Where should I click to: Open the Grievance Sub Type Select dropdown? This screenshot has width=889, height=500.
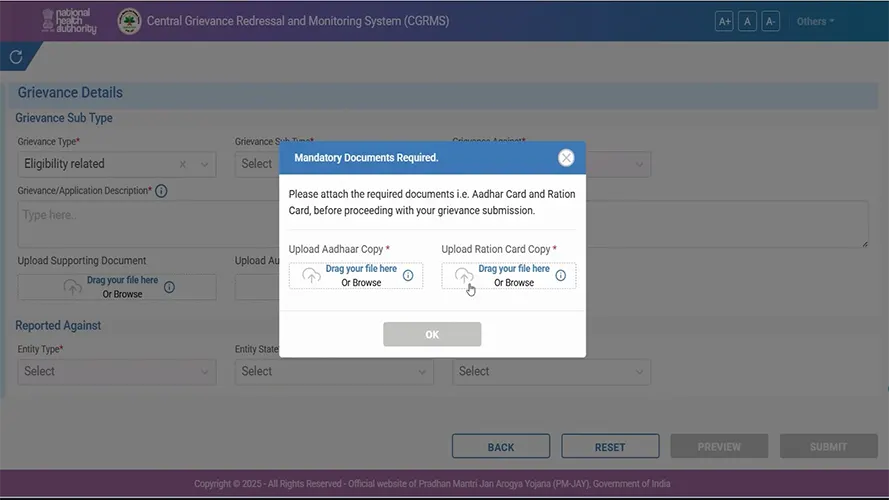(x=257, y=164)
